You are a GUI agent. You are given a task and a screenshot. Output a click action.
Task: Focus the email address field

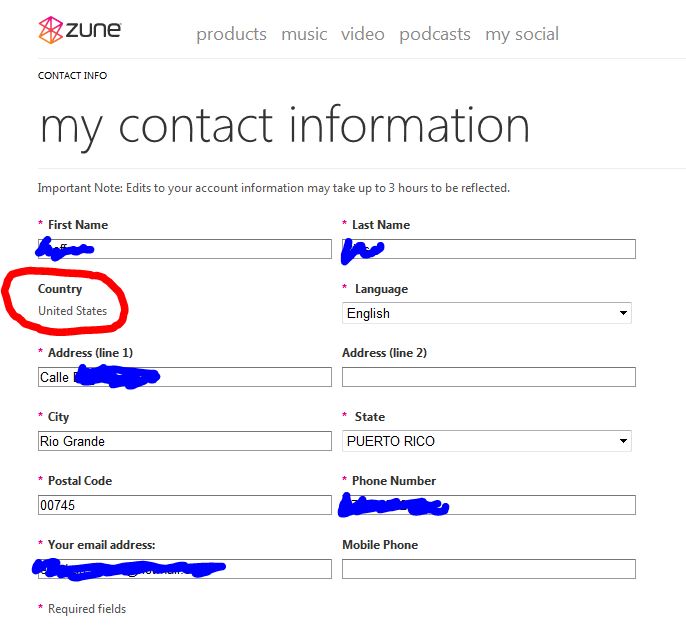point(185,569)
